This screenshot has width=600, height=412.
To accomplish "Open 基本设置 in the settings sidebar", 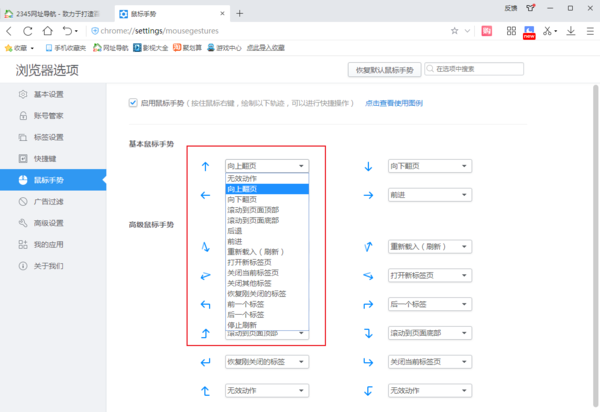I will tap(48, 95).
